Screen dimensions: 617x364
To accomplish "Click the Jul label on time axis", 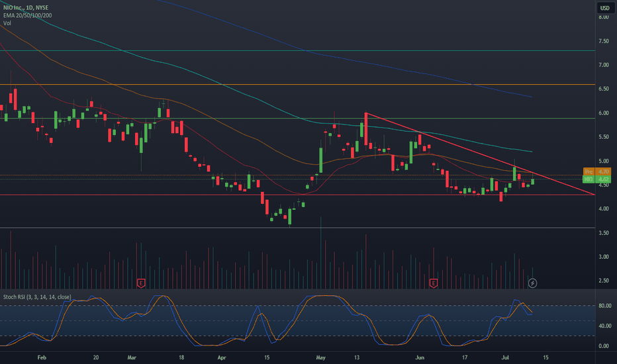I will 505,357.
